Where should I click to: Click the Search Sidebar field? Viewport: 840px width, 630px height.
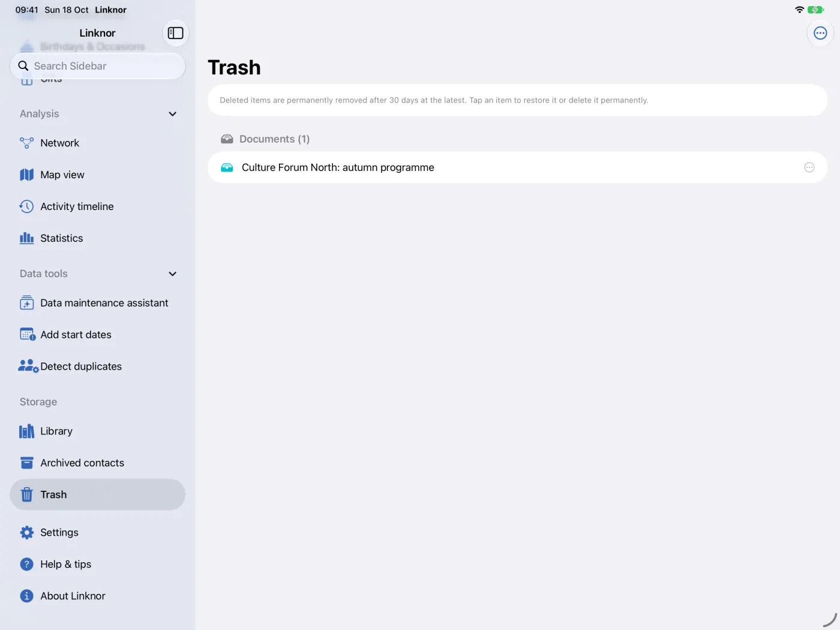98,66
